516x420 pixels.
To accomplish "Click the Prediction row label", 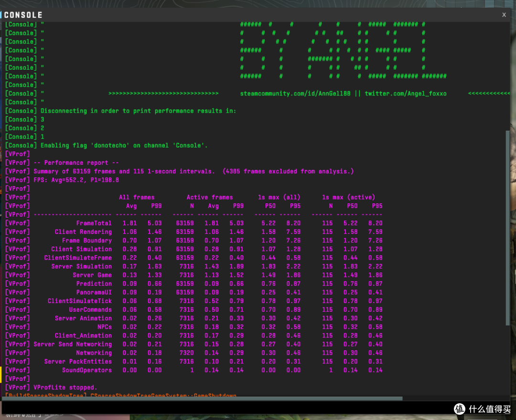I will pyautogui.click(x=94, y=283).
